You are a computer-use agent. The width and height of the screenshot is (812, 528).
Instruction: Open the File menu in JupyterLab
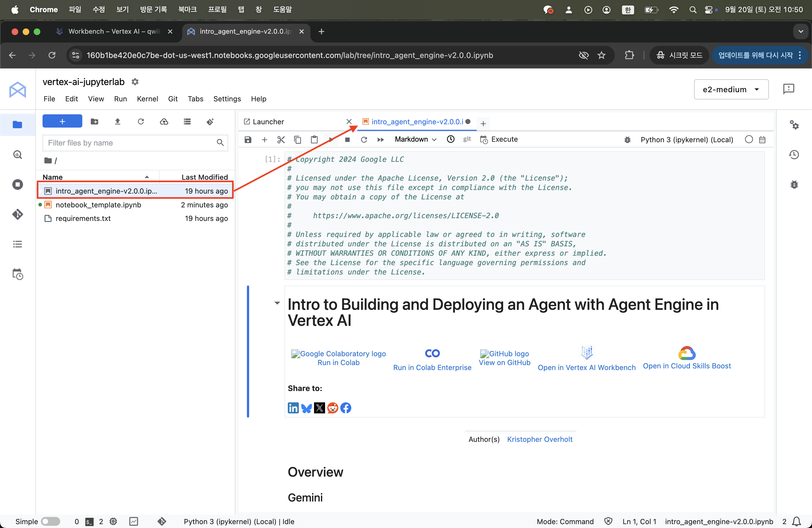click(49, 99)
